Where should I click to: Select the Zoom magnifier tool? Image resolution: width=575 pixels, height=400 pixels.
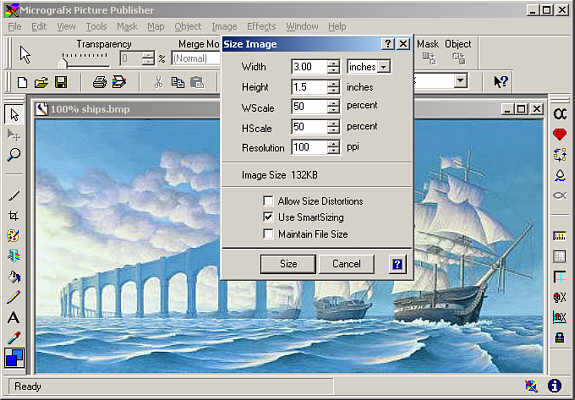pyautogui.click(x=14, y=154)
